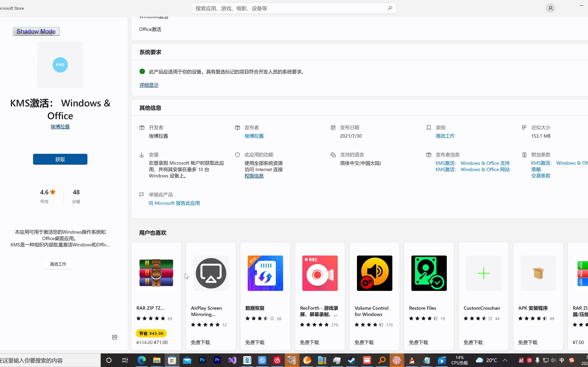Click the microphone icon in the system tray
588x367 pixels.
coord(537,360)
